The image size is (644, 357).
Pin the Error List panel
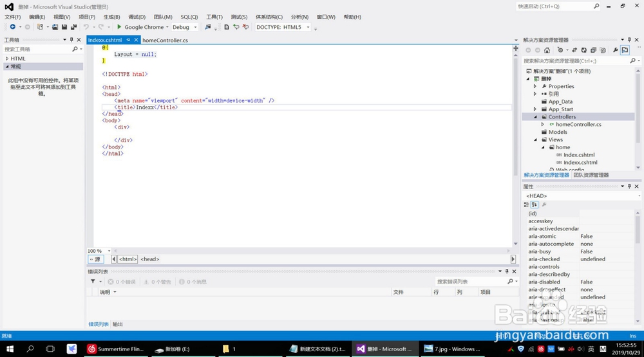[507, 271]
